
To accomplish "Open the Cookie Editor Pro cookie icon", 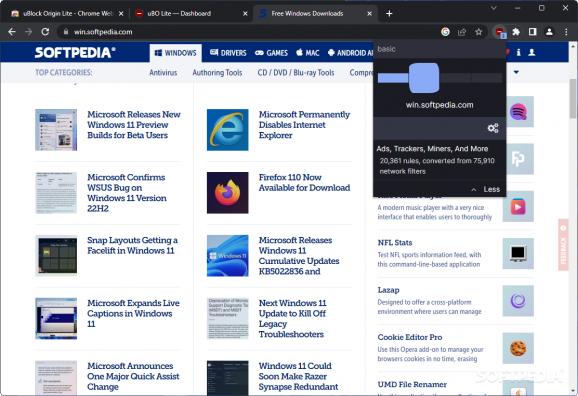I will [x=518, y=348].
